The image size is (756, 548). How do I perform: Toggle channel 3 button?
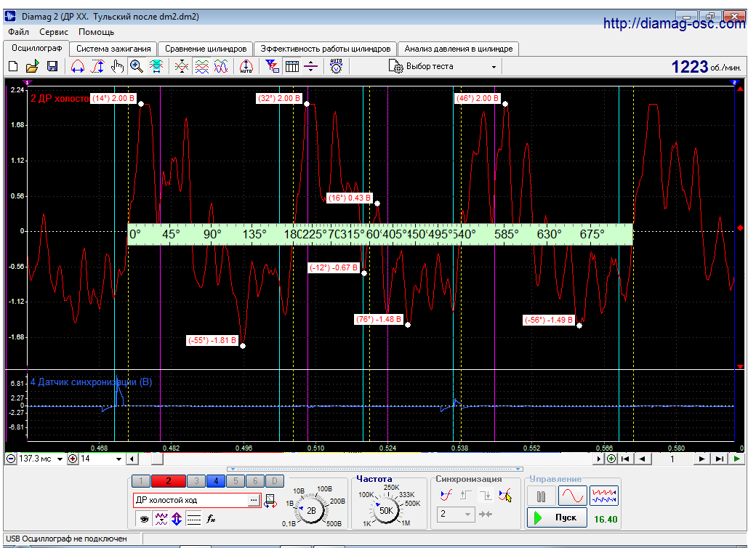point(196,480)
